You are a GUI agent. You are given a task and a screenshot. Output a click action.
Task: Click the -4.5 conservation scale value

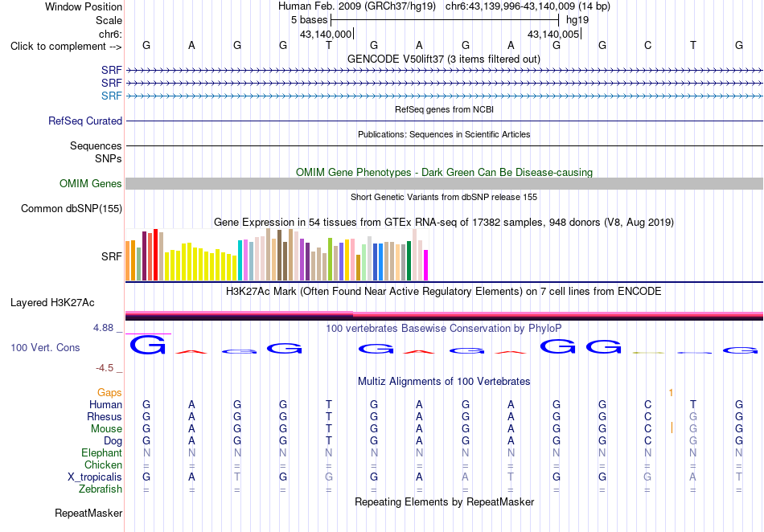pos(105,368)
